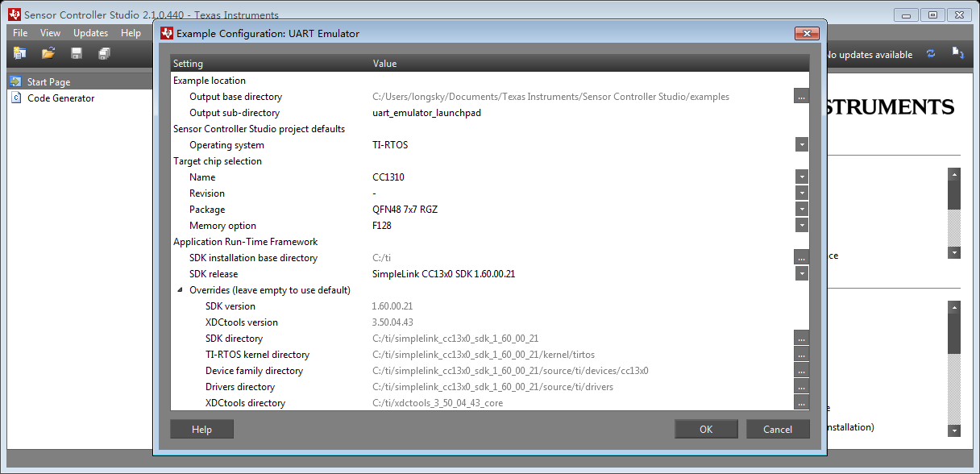The width and height of the screenshot is (980, 474).
Task: Click upper scrollbar up arrow in main window
Action: point(954,173)
